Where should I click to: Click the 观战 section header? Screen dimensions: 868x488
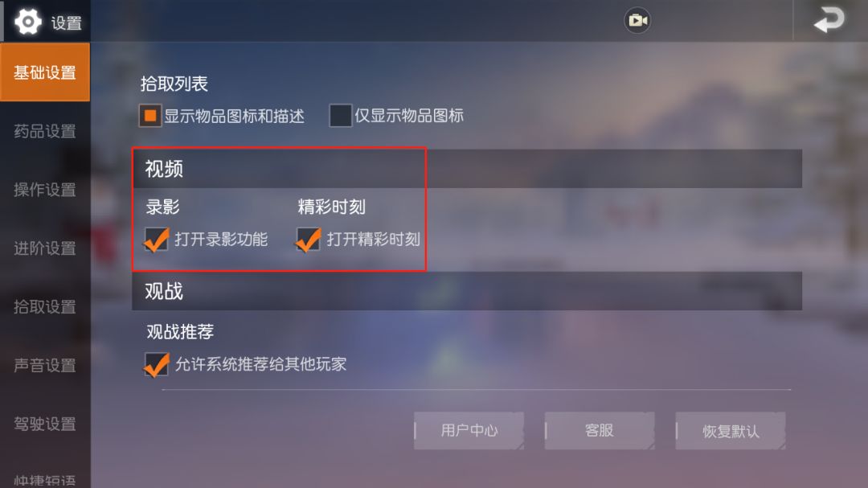[467, 291]
